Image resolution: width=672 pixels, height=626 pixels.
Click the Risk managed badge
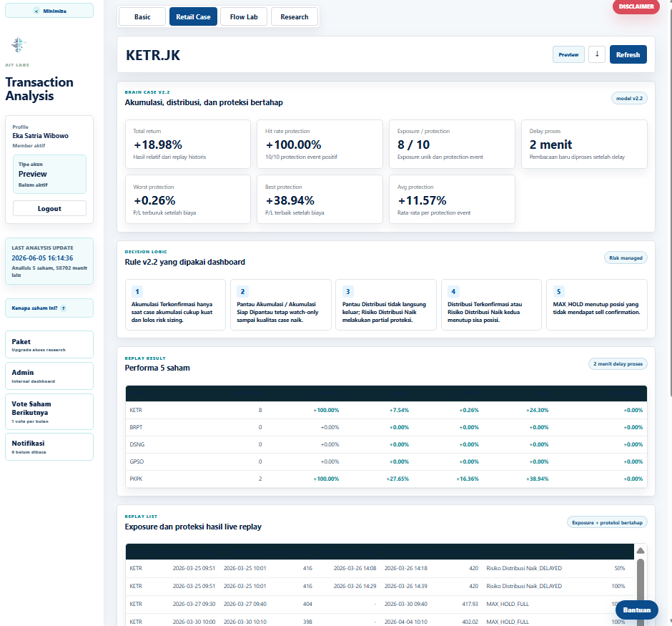(x=626, y=258)
